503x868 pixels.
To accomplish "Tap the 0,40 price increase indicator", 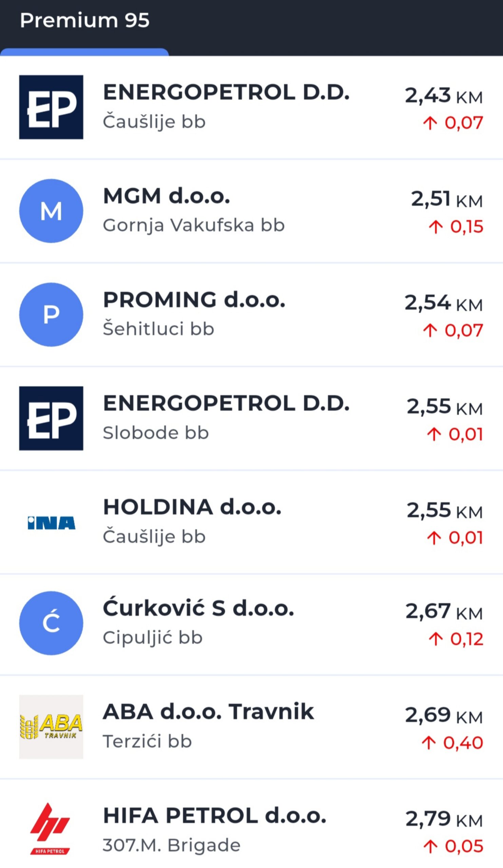I will (x=452, y=743).
